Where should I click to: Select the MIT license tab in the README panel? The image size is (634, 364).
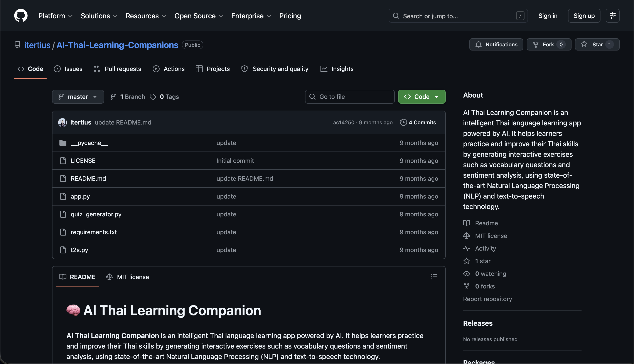(128, 277)
